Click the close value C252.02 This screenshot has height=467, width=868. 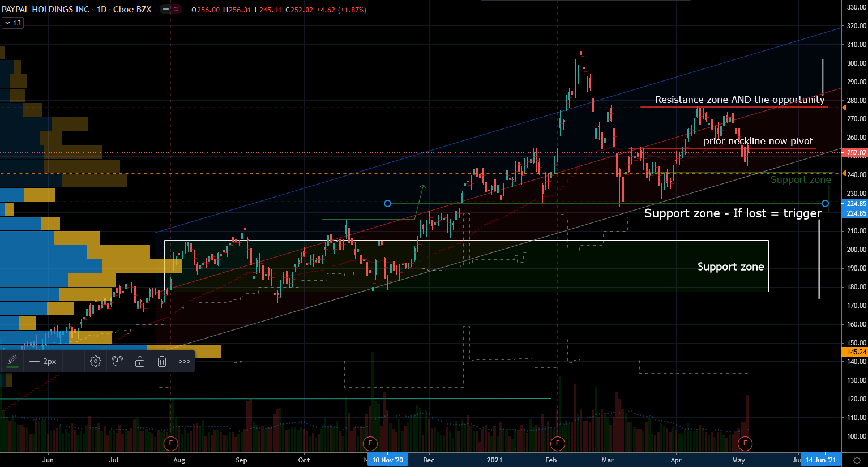(x=299, y=10)
